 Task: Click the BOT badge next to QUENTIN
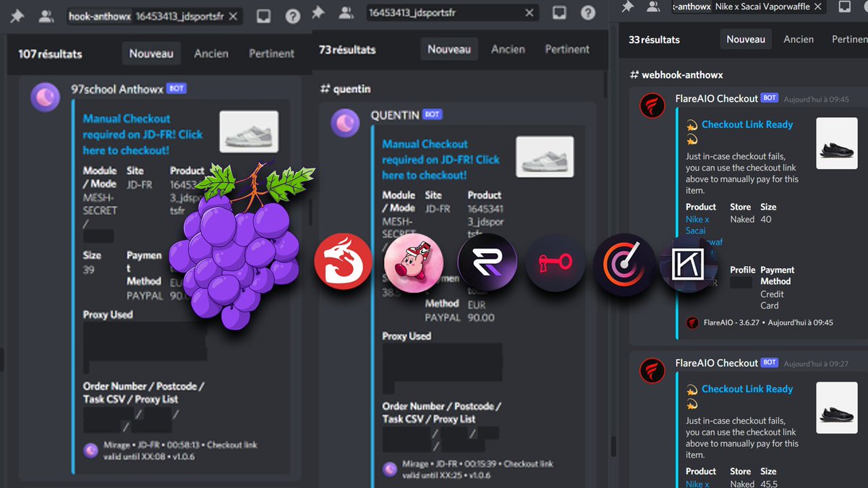(x=432, y=114)
